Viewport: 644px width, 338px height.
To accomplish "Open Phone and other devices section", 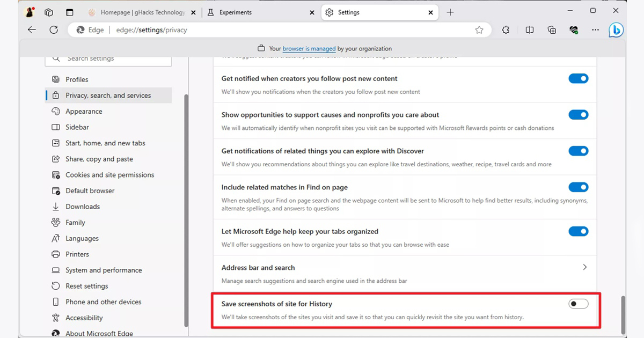I will click(x=108, y=302).
